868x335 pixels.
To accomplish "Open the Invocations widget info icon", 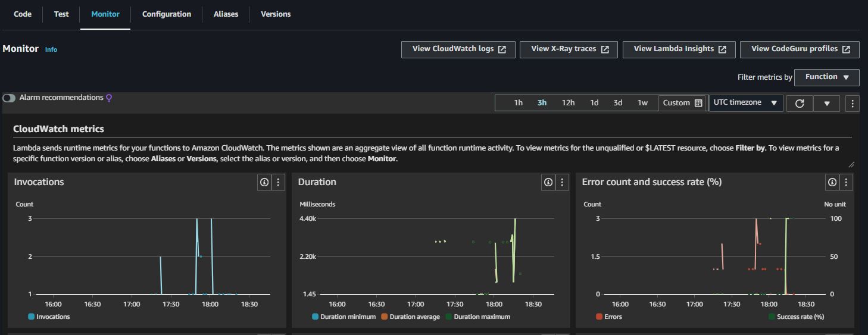I will click(x=264, y=182).
